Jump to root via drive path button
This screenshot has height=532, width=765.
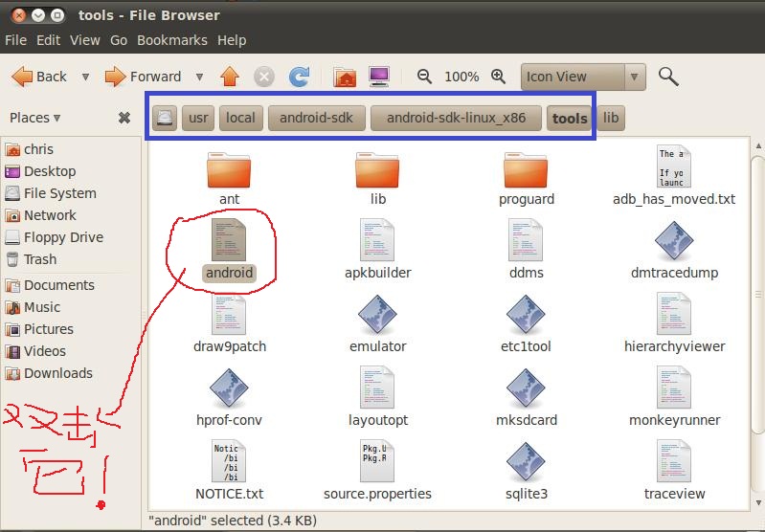click(x=165, y=118)
